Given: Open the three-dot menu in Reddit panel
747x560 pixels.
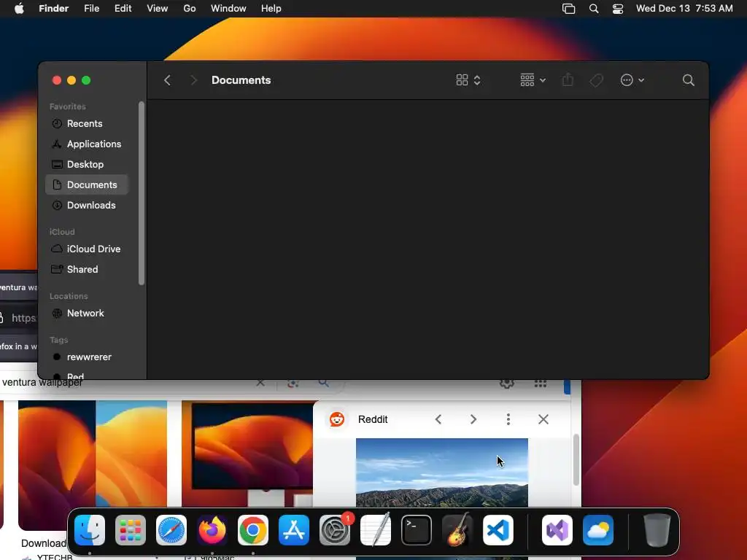Looking at the screenshot, I should click(x=508, y=419).
